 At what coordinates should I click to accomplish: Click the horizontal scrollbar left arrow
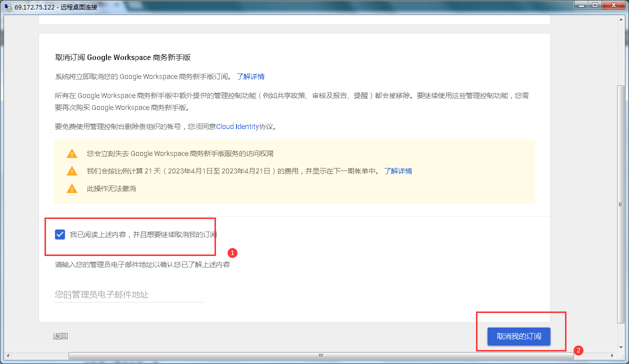(8, 356)
